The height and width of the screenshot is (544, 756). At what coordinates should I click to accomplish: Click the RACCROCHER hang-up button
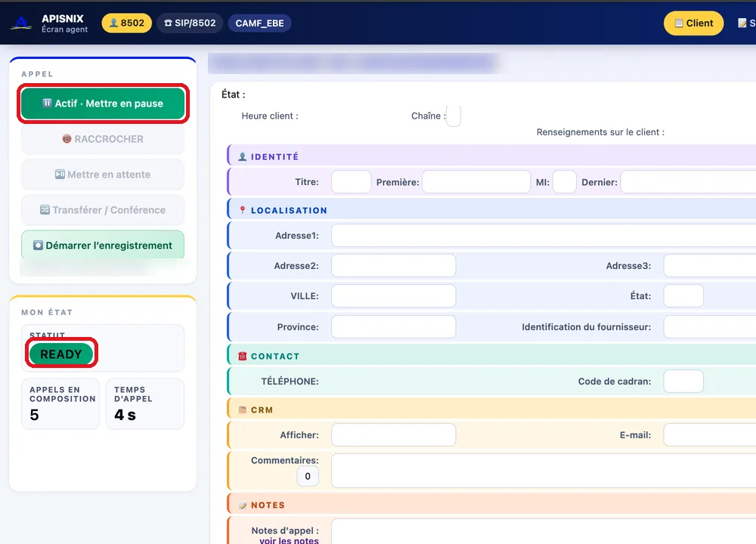point(103,139)
